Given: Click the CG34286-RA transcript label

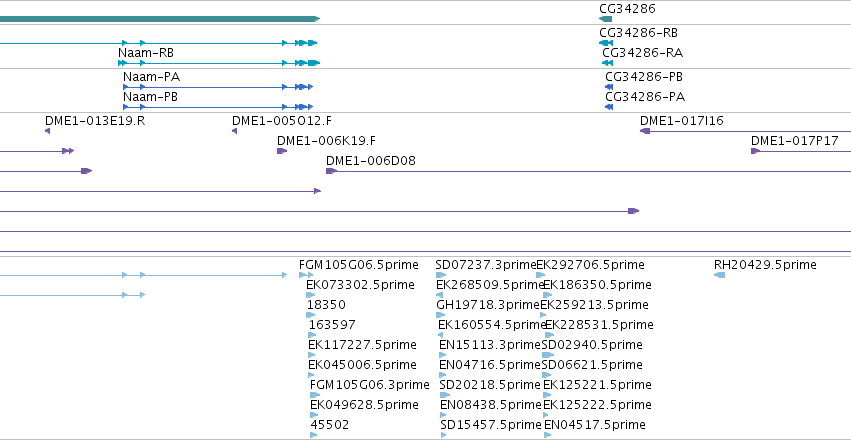Looking at the screenshot, I should [643, 53].
